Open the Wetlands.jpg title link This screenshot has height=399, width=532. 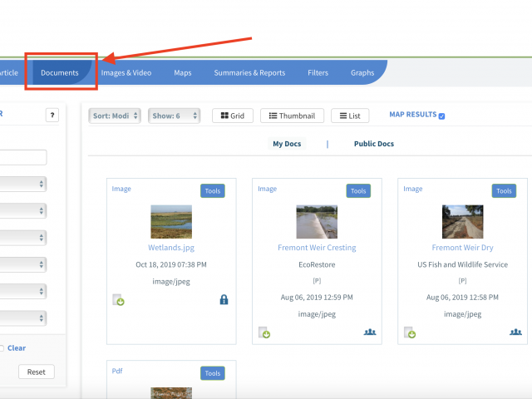click(171, 248)
